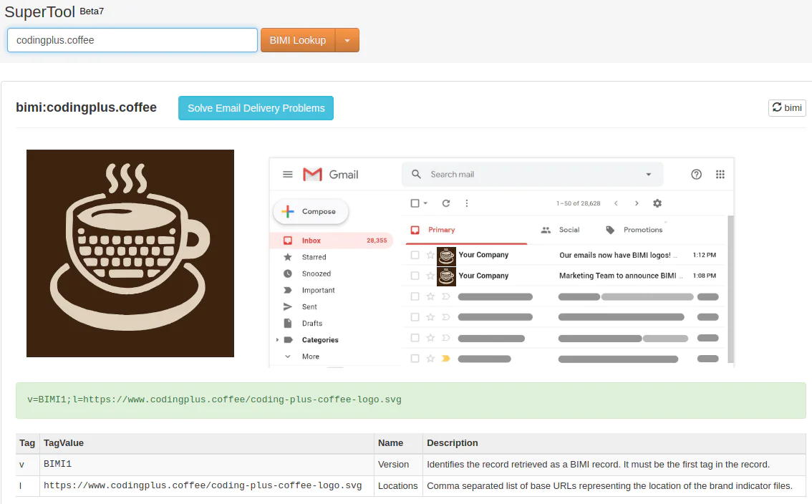This screenshot has width=812, height=504.
Task: Click the bimi refresh button
Action: click(x=787, y=107)
